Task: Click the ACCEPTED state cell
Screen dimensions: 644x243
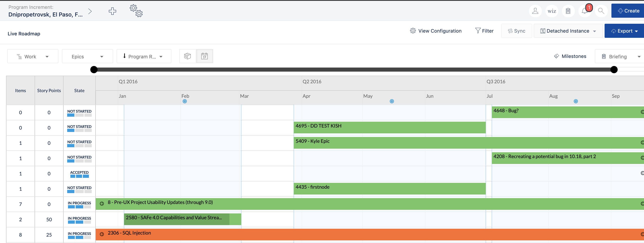Action: tap(79, 174)
